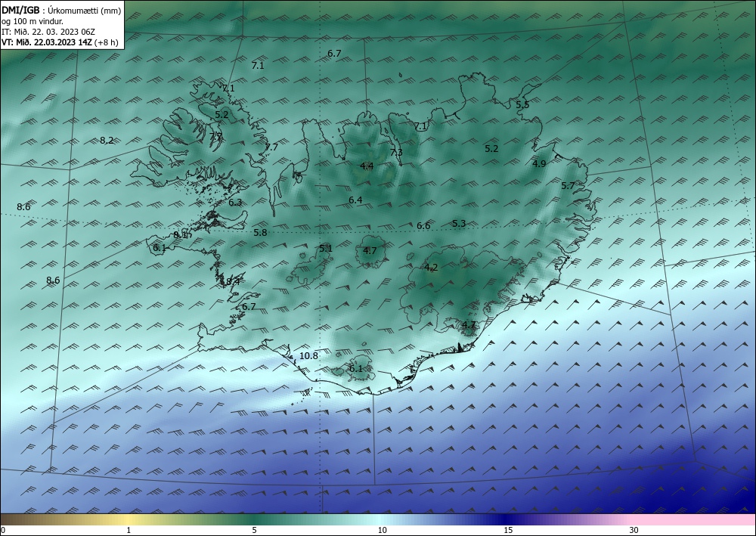Click the '30' legend scale label
Screen dimensions: 756x536
(x=634, y=531)
